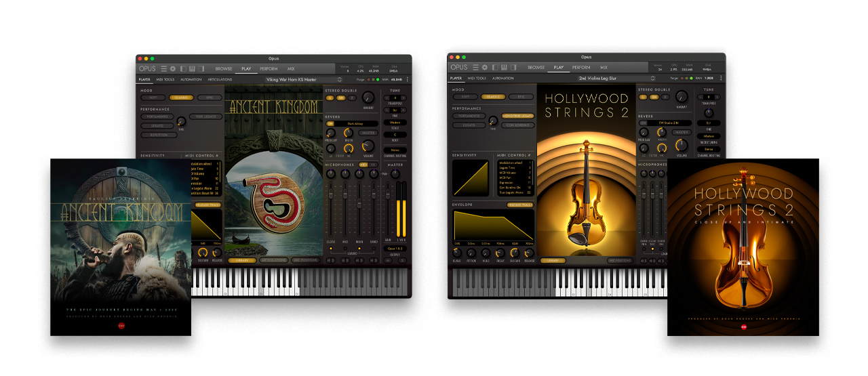This screenshot has width=868, height=376.
Task: Click Library button in Hollywood Strings window
Action: click(x=553, y=260)
